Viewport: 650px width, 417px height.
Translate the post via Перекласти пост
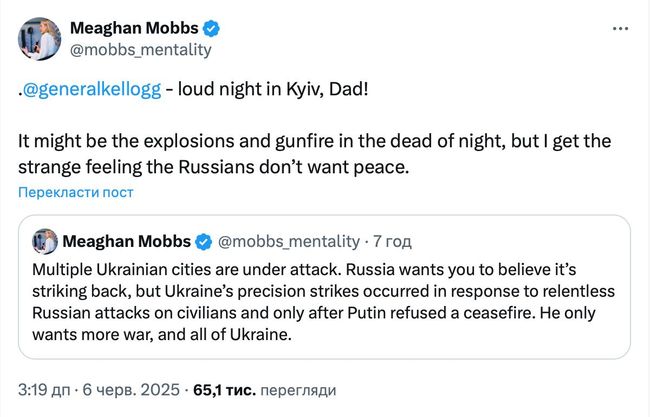pos(75,192)
